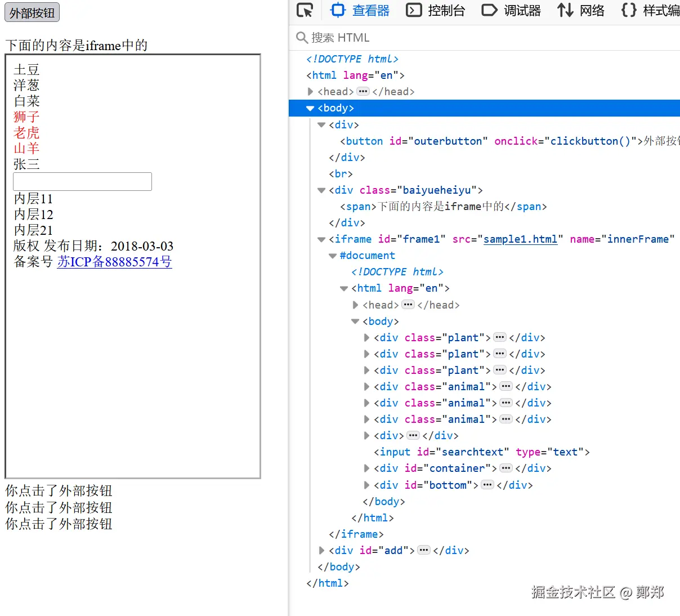Select the br node in the tree
Viewport: 680px width, 616px height.
(x=341, y=174)
